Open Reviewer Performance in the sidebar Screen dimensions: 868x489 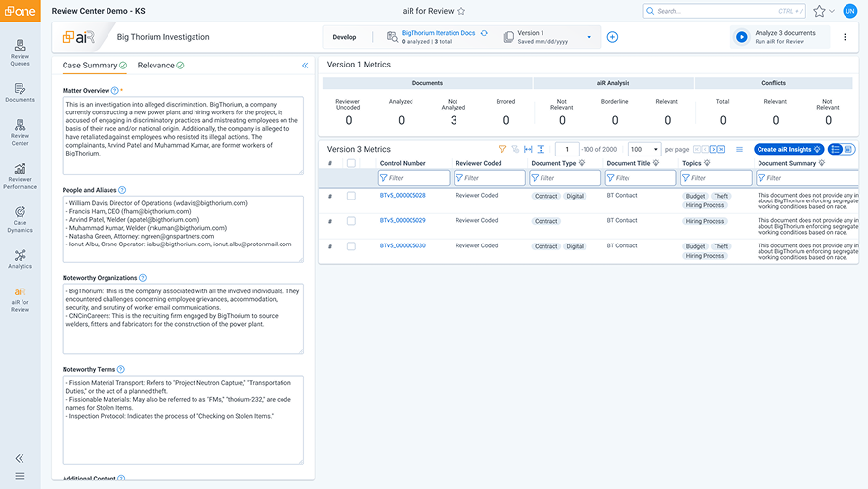pyautogui.click(x=20, y=176)
